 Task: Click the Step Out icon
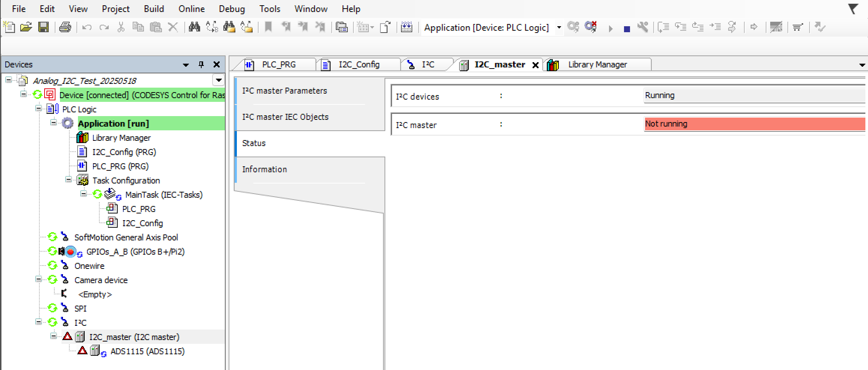click(x=697, y=27)
